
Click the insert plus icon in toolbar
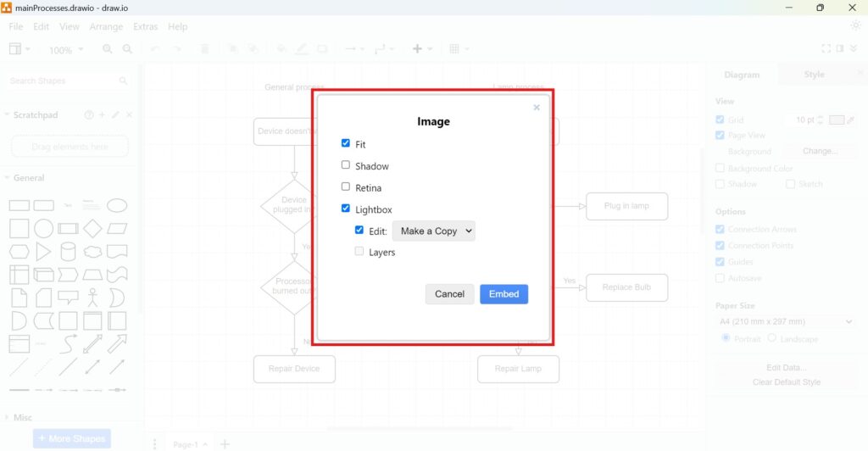[x=417, y=49]
